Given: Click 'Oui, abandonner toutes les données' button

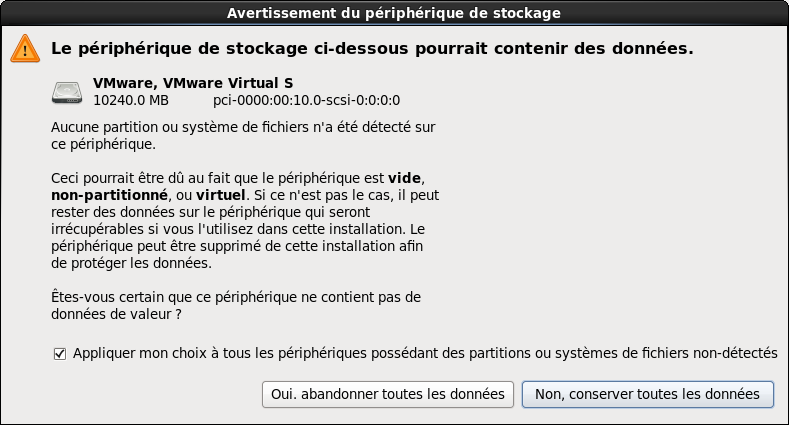Looking at the screenshot, I should point(387,394).
